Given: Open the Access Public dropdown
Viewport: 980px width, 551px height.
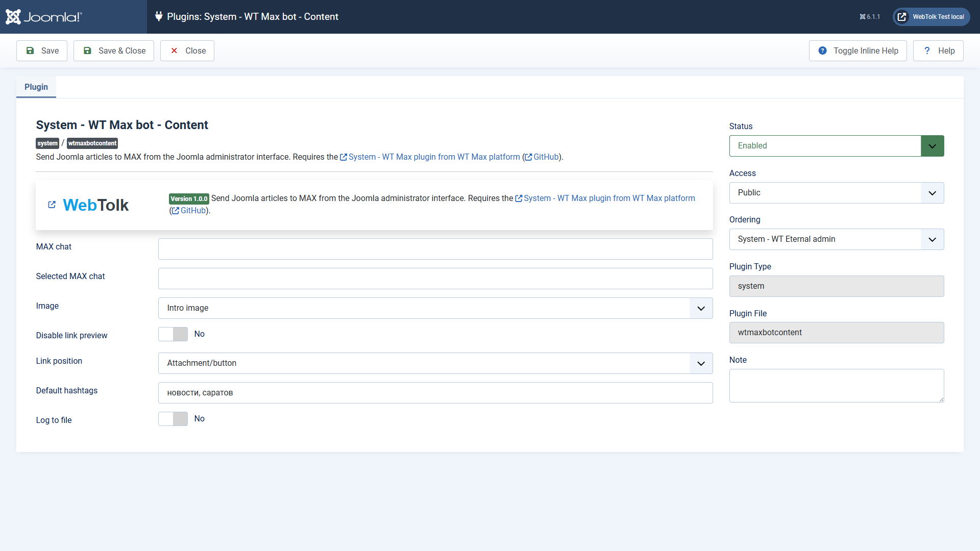Looking at the screenshot, I should click(x=837, y=193).
